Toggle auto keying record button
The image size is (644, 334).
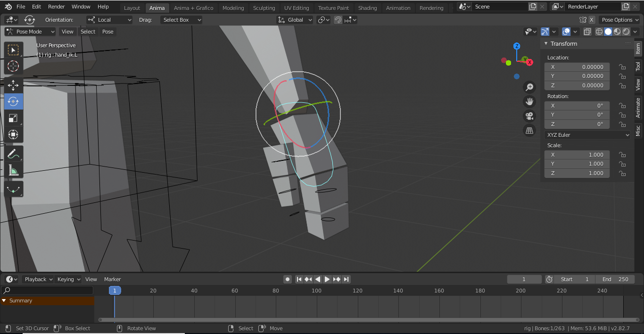coord(288,279)
